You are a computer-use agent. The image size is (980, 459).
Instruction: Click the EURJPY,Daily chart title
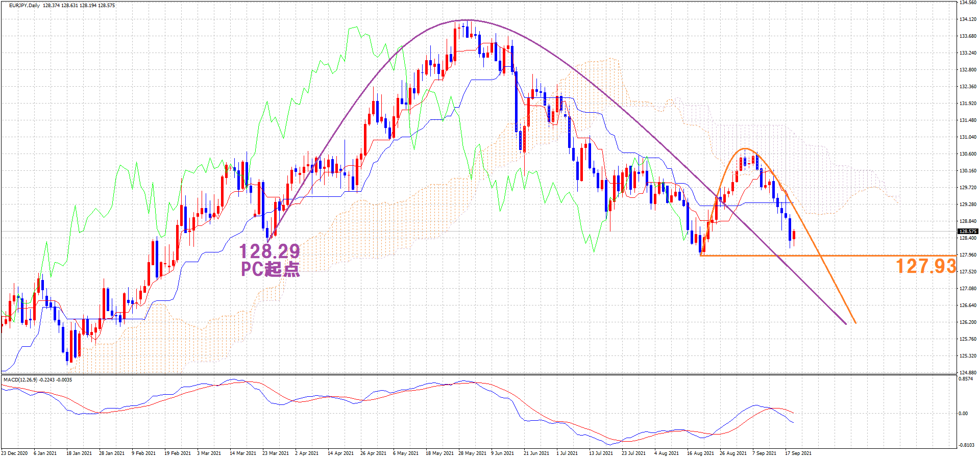24,6
